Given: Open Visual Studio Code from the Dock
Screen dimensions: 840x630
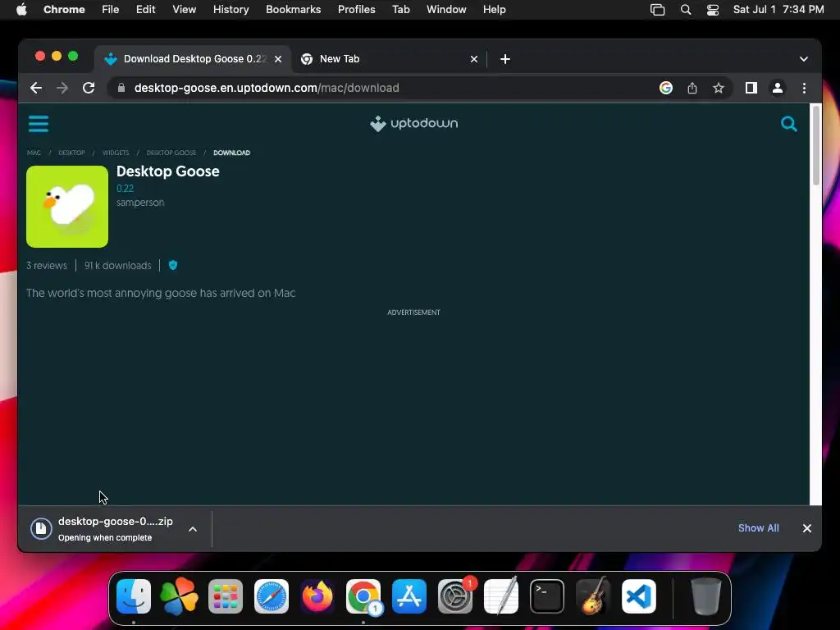Looking at the screenshot, I should click(639, 596).
